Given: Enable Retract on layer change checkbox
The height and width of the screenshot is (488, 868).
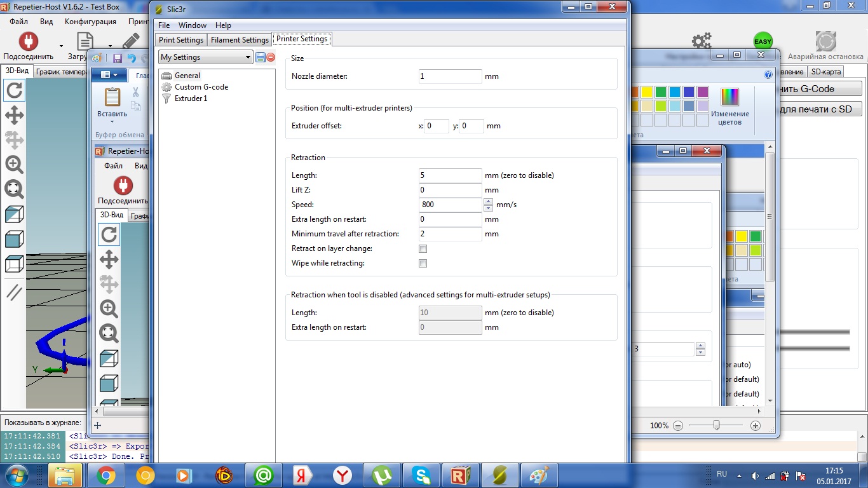Looking at the screenshot, I should [423, 249].
